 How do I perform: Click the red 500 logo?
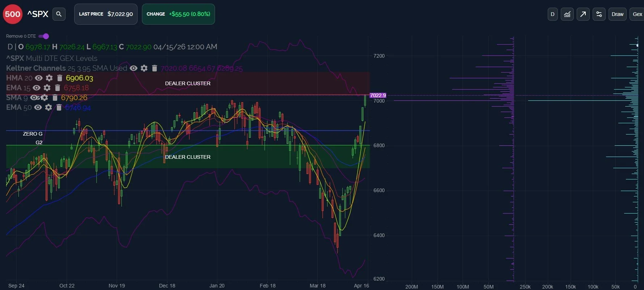[x=13, y=14]
